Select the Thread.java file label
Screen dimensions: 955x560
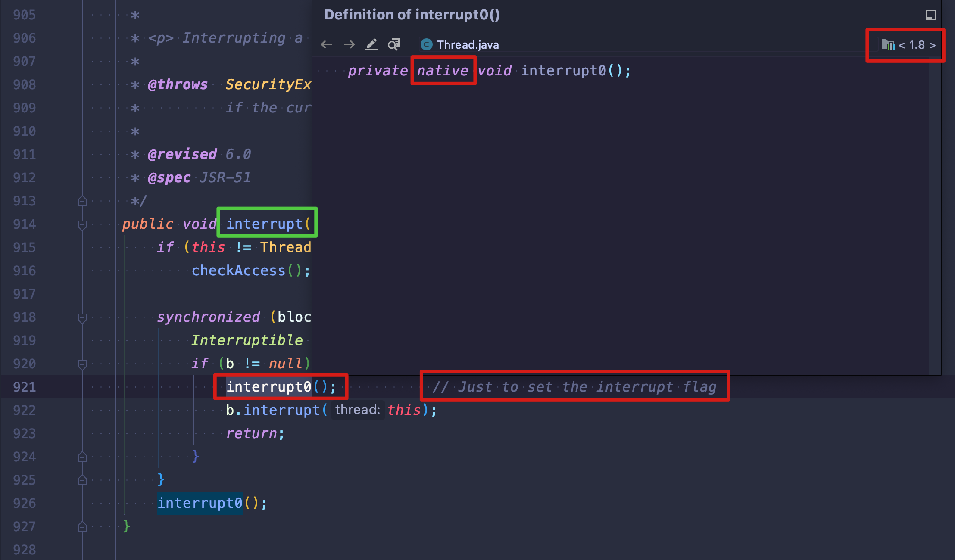468,45
